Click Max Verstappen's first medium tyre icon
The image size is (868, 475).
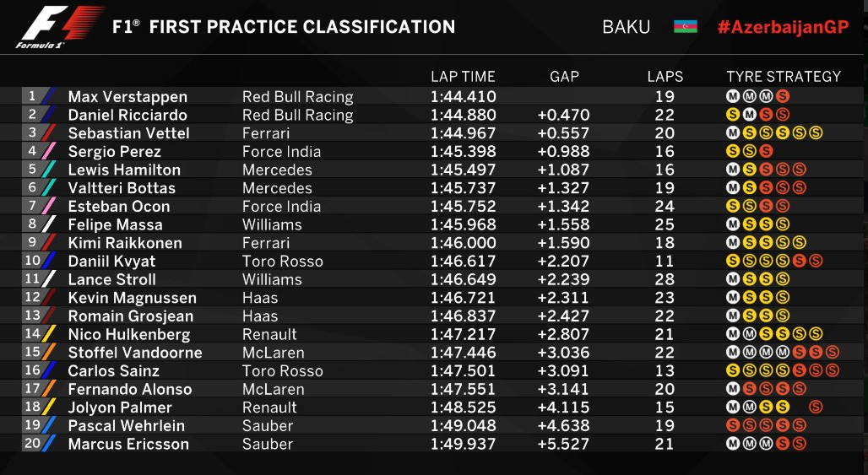pos(732,96)
